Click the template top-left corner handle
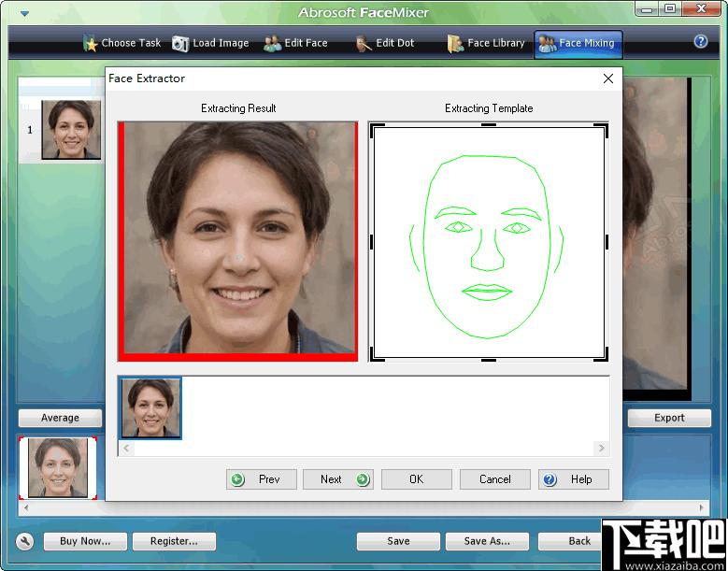The width and height of the screenshot is (728, 571). pos(375,129)
